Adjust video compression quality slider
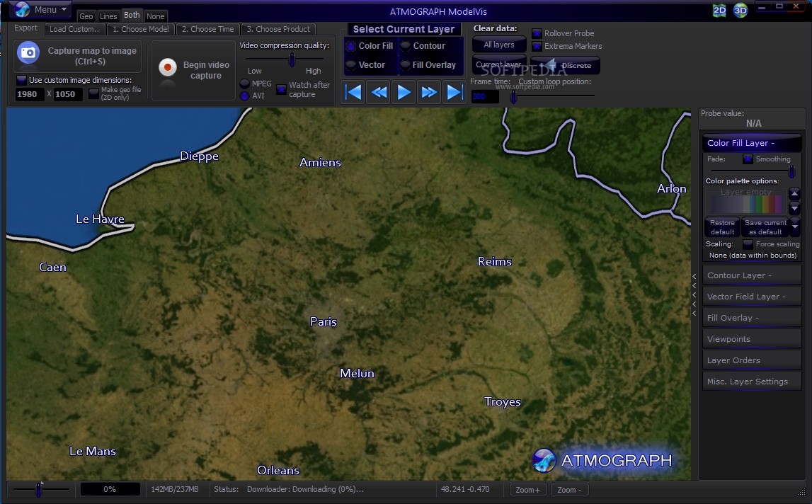 tap(292, 59)
